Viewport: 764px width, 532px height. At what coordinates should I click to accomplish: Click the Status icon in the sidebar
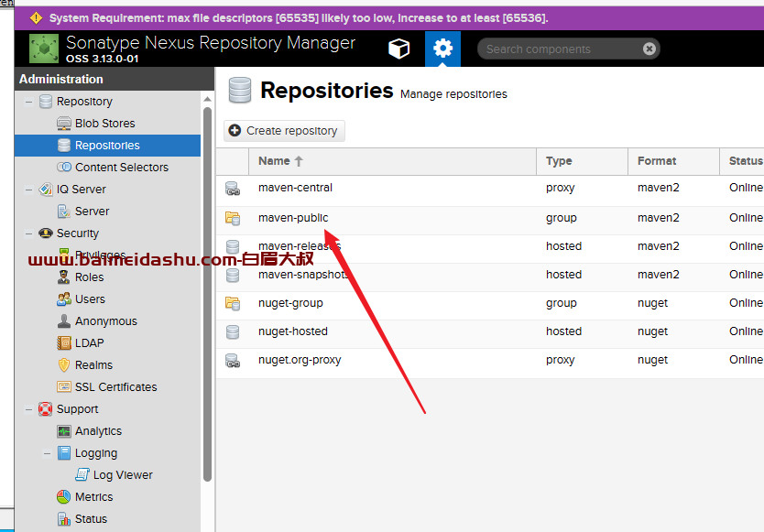click(64, 519)
